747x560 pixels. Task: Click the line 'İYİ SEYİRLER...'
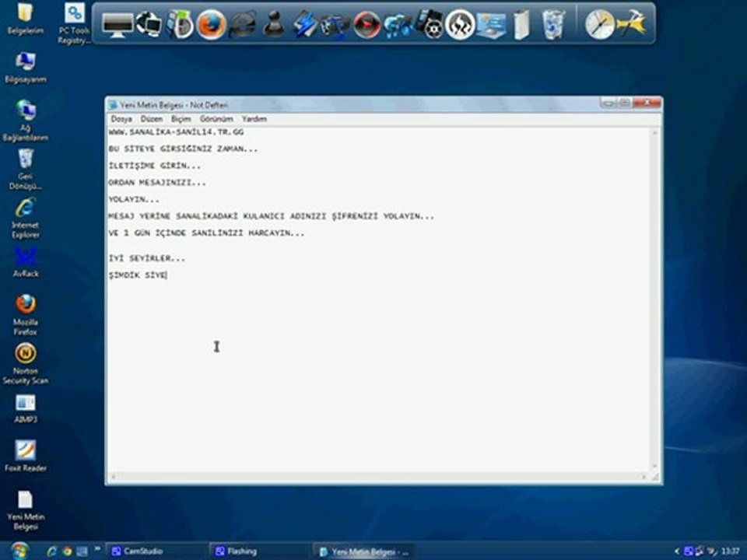tap(147, 258)
